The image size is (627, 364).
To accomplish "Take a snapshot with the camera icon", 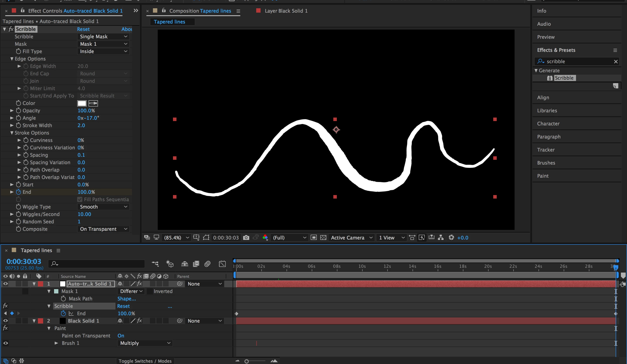I will coord(246,238).
